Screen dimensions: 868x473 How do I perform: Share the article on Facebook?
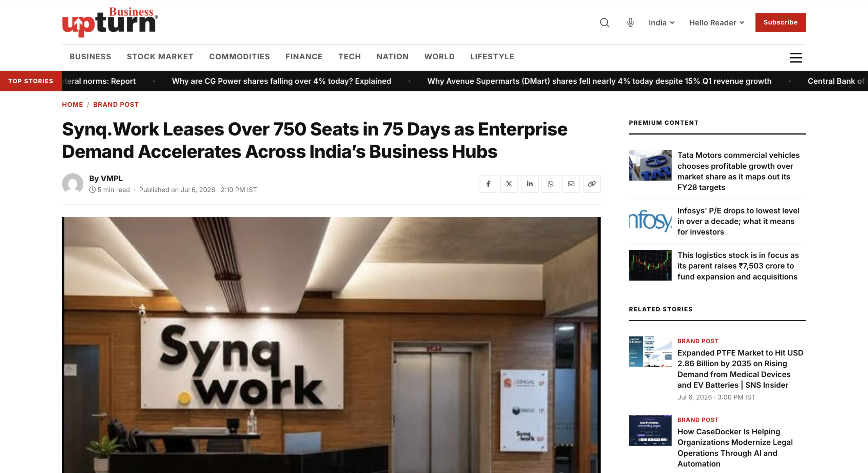point(488,184)
